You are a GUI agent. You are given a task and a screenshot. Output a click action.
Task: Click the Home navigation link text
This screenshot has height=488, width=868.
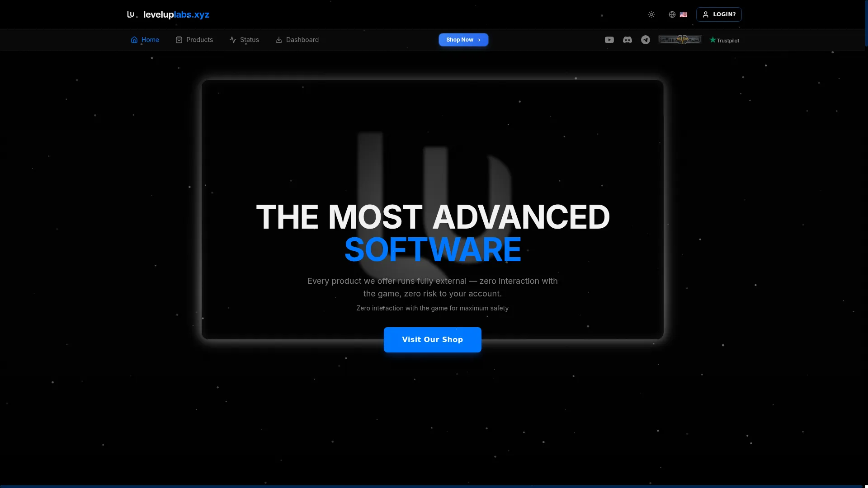150,40
